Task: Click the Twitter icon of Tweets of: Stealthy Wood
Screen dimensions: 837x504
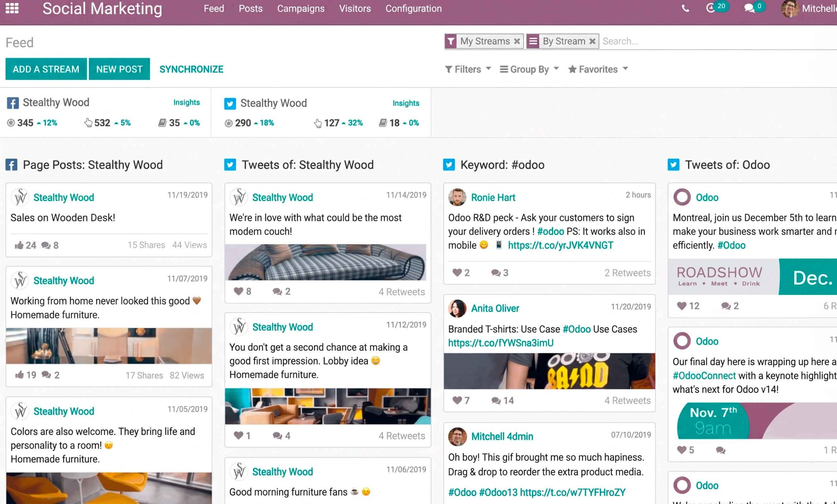Action: click(x=230, y=165)
